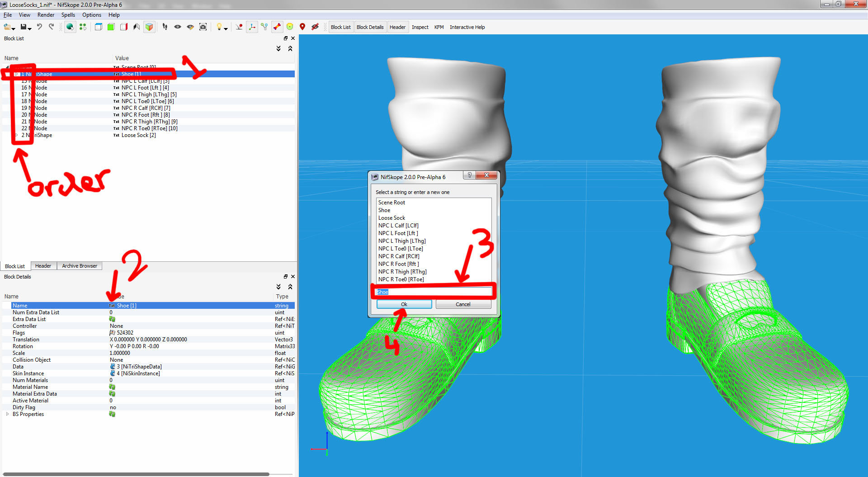Open the light bulb lighting dropdown
868x477 pixels.
[221, 27]
